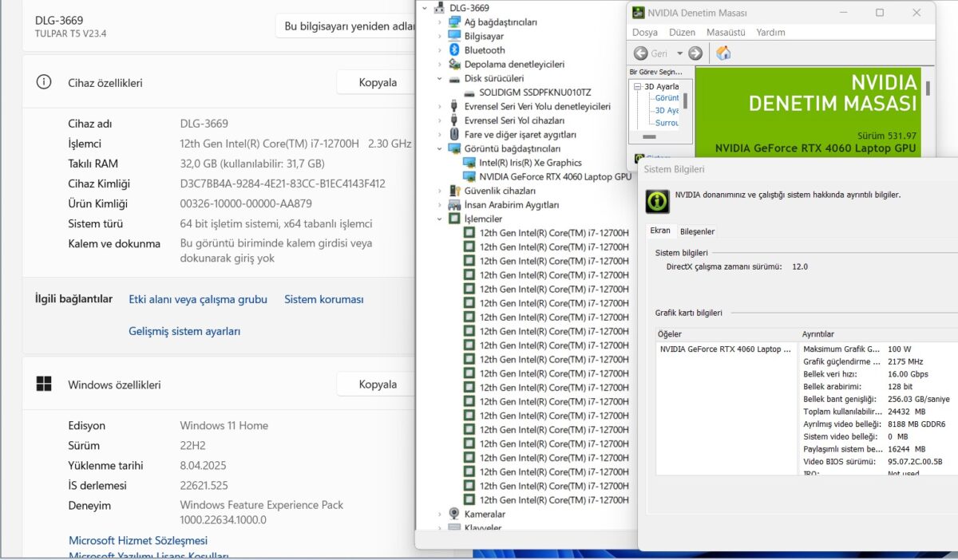958x560 pixels.
Task: Collapse the Disk sürücüleri branch chevron
Action: pos(439,79)
